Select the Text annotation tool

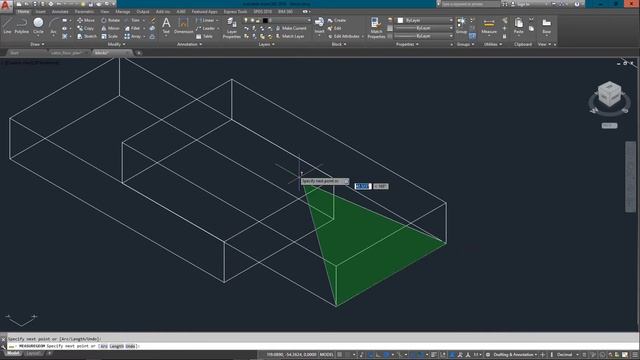(x=166, y=26)
